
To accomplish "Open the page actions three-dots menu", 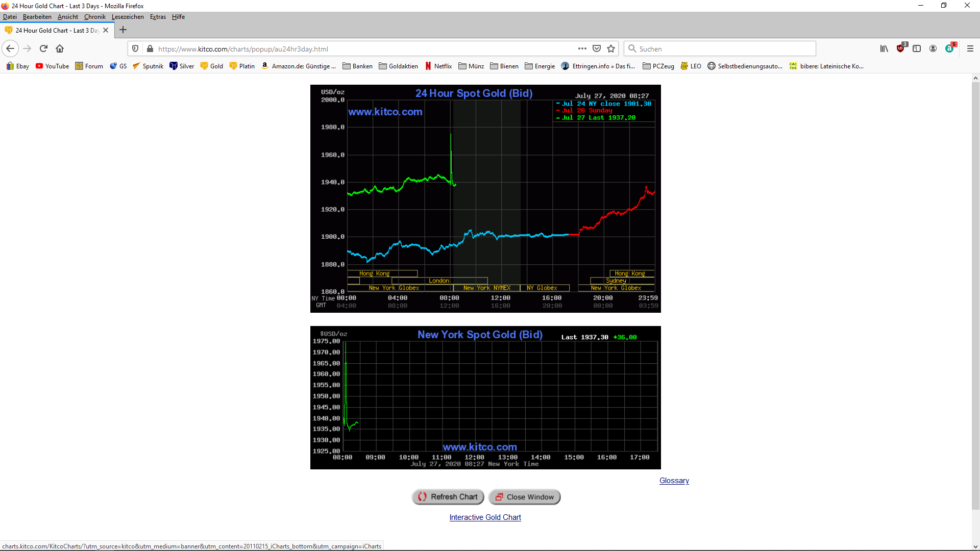I will pyautogui.click(x=582, y=48).
